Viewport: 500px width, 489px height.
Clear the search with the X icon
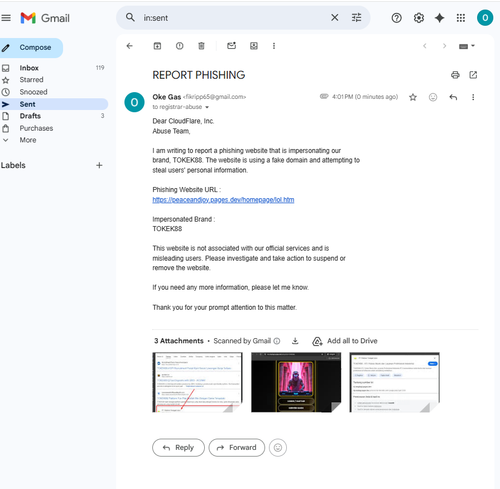[335, 18]
